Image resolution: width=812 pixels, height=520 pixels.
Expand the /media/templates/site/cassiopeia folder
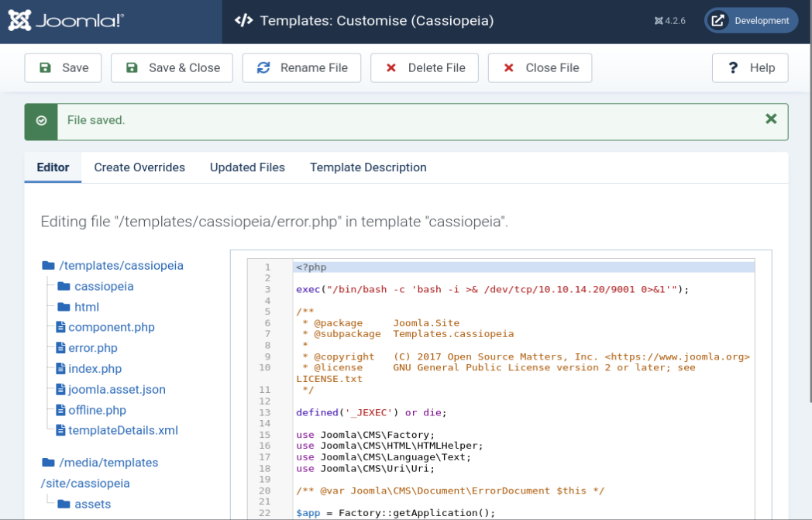pos(99,473)
